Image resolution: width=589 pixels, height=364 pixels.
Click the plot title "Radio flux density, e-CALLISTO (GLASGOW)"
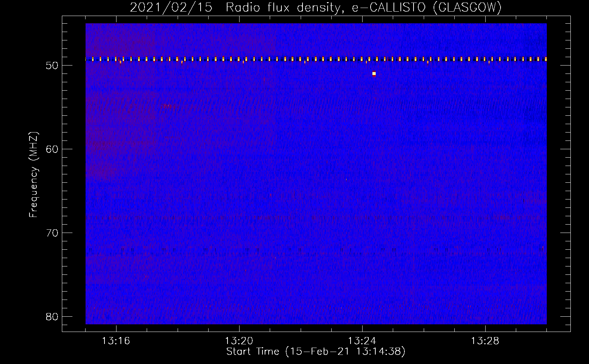click(363, 8)
